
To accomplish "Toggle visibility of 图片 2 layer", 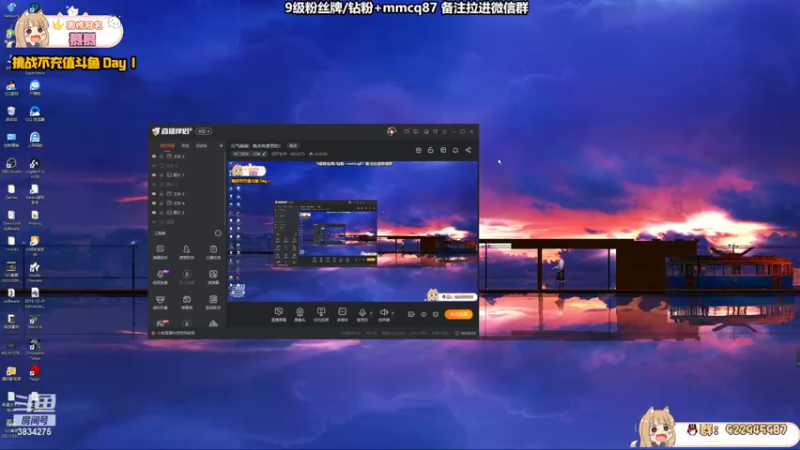I will tap(154, 212).
